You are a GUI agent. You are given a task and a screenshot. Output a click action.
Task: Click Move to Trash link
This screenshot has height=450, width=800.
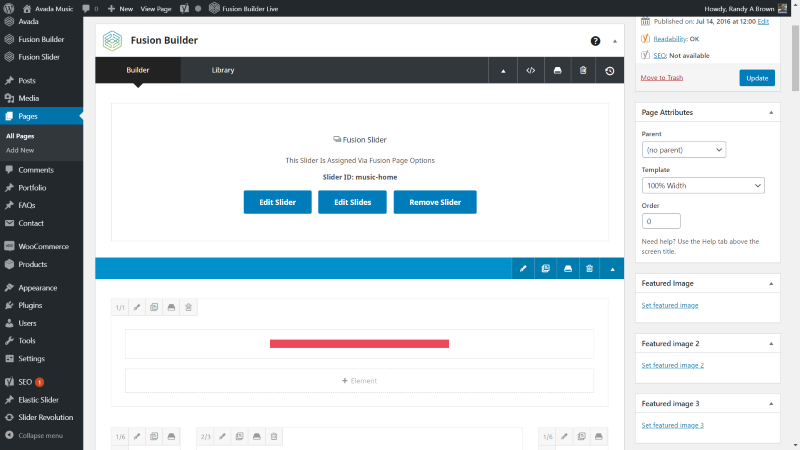click(662, 78)
